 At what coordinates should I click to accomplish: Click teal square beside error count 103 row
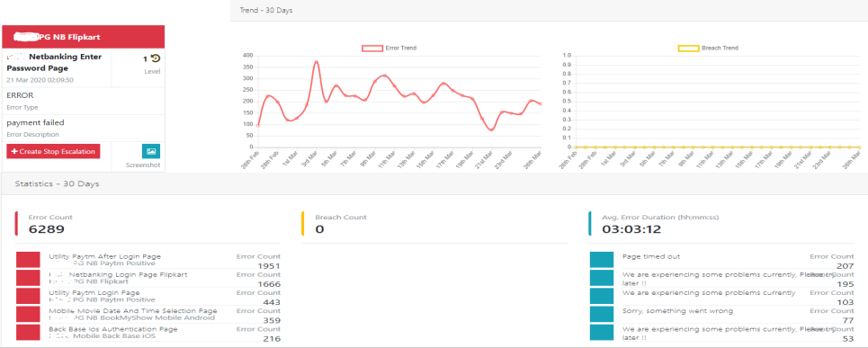(x=602, y=296)
